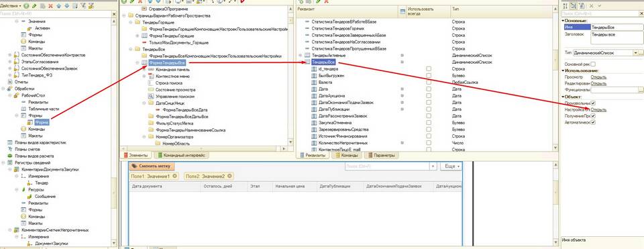644x249 pixels.
Task: Check the id_тендера use-always checkbox
Action: (x=429, y=69)
